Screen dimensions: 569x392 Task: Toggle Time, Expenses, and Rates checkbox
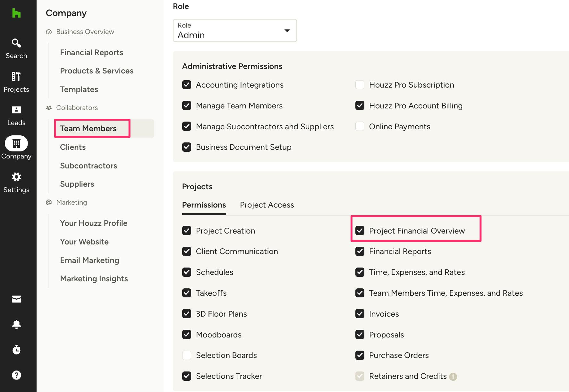[x=360, y=272]
